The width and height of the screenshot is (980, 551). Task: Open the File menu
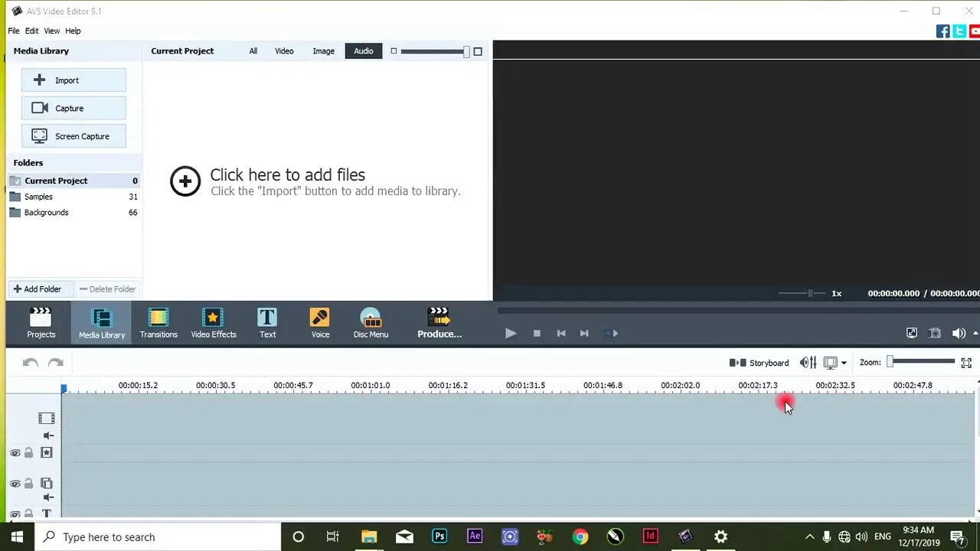point(14,31)
